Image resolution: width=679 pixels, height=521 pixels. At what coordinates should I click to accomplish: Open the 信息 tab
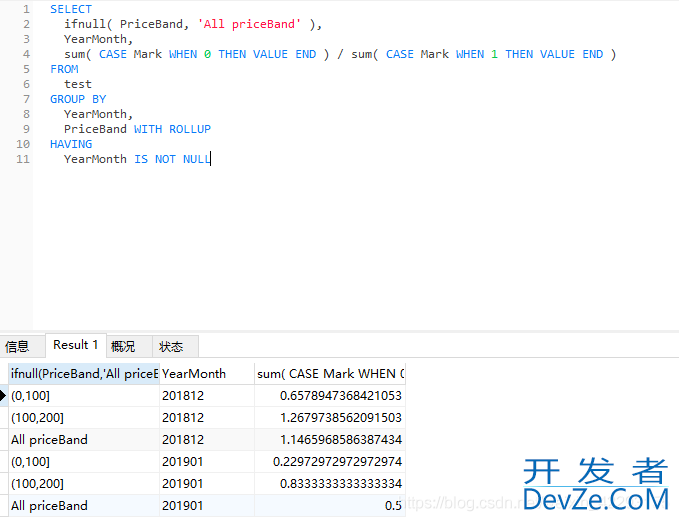pyautogui.click(x=22, y=346)
